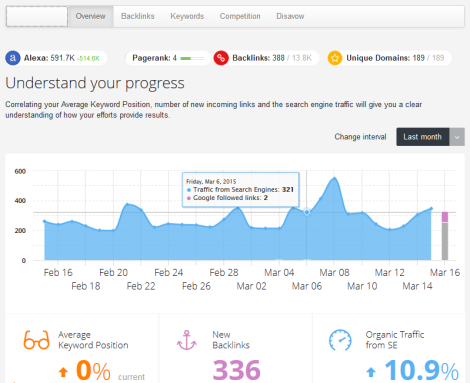Click the Mar 08 traffic peak point
470x383 pixels.
point(334,179)
